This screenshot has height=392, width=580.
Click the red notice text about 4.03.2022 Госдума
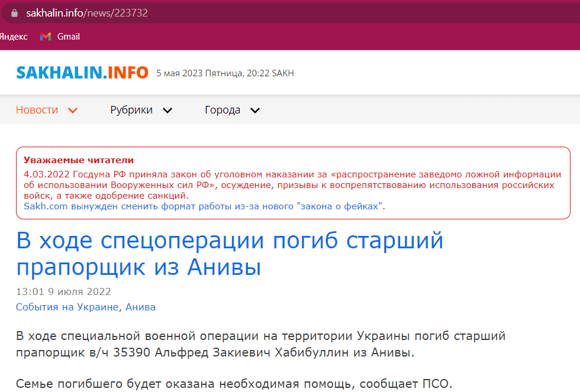click(x=292, y=184)
